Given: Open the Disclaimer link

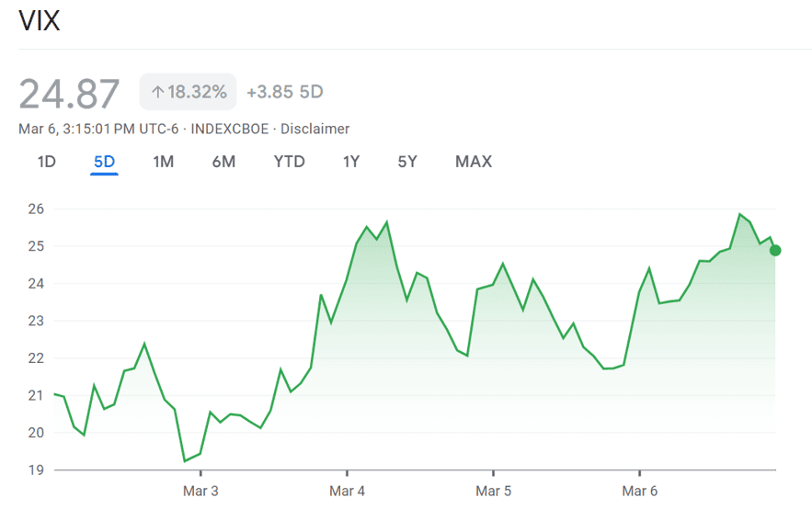Looking at the screenshot, I should click(315, 129).
